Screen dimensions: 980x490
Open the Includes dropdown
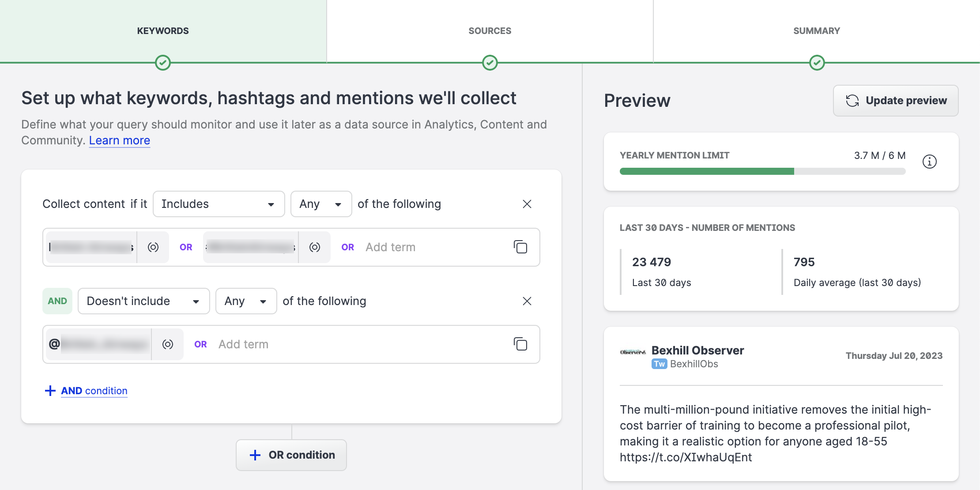(219, 204)
